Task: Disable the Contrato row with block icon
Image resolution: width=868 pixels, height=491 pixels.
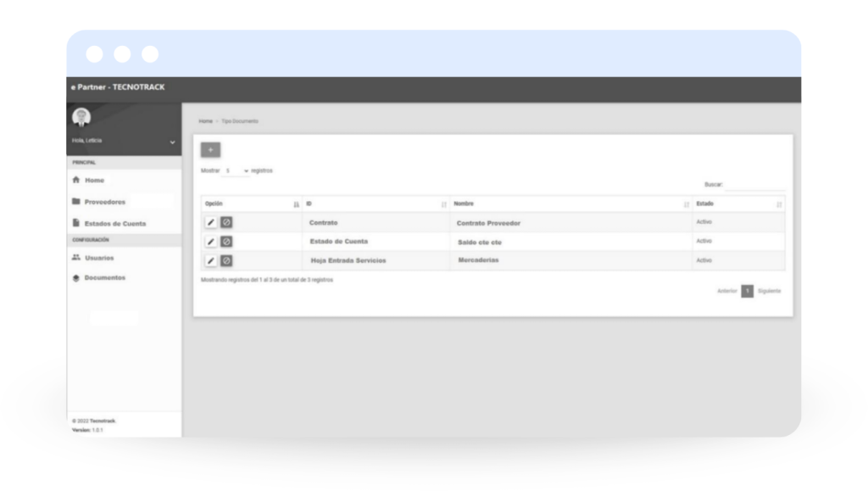Action: tap(226, 222)
